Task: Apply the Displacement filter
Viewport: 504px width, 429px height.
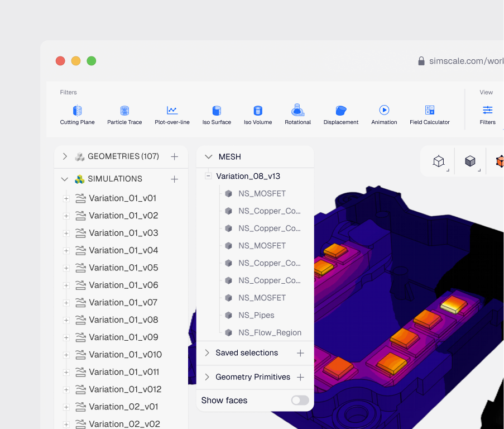Action: [x=340, y=115]
